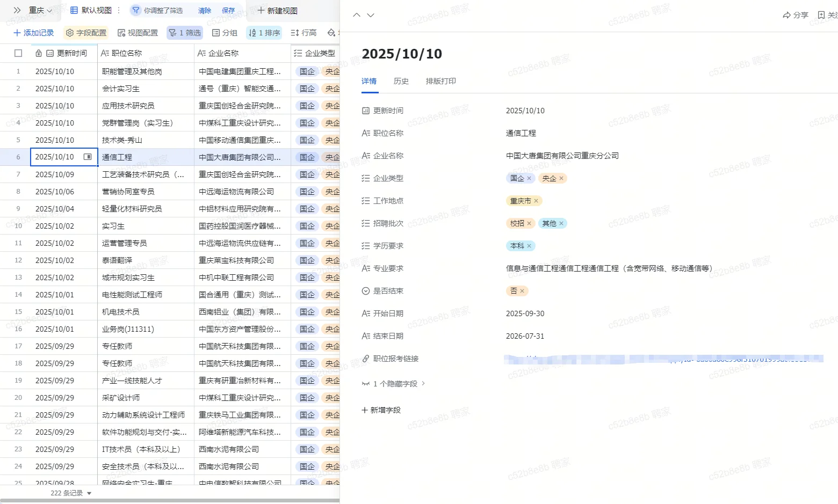Screen dimensions: 838x504
Task: Add a new field via 新增字段
Action: 381,410
